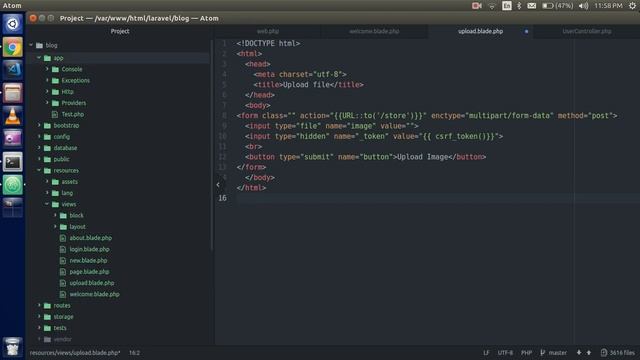Expand the storage folder
Image resolution: width=640 pixels, height=360 pixels.
39,317
